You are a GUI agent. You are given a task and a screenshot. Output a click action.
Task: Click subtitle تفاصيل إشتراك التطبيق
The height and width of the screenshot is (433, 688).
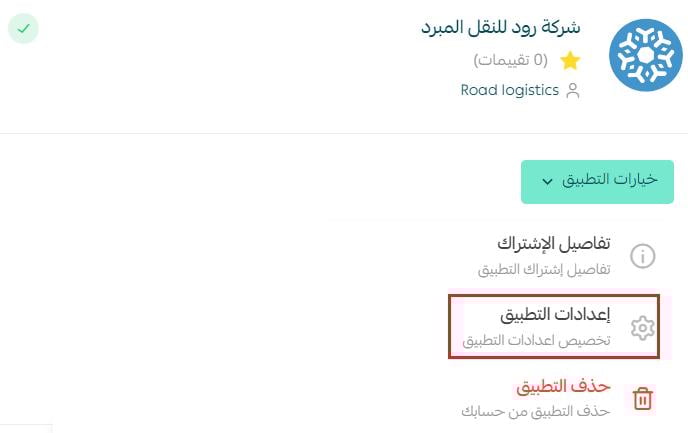click(x=544, y=269)
